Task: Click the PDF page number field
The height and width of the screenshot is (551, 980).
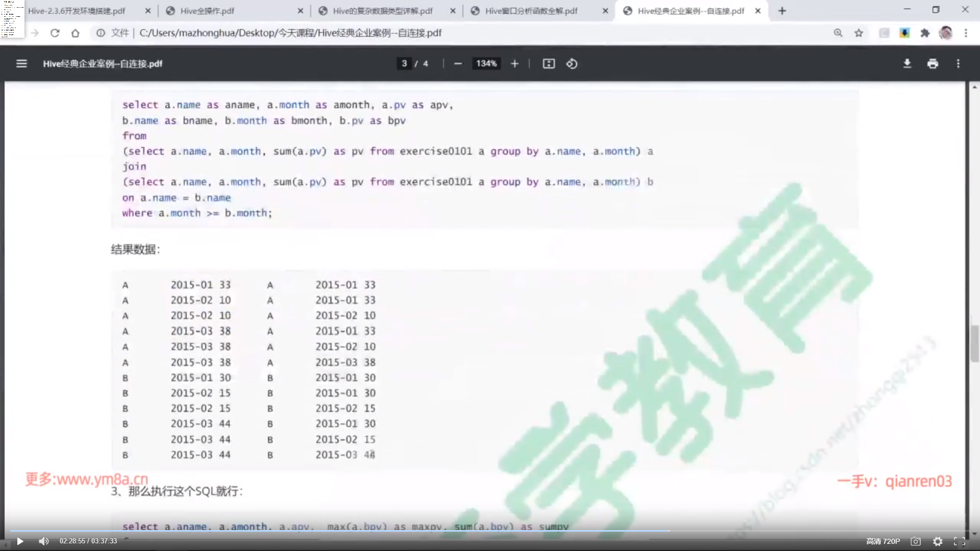Action: point(404,64)
